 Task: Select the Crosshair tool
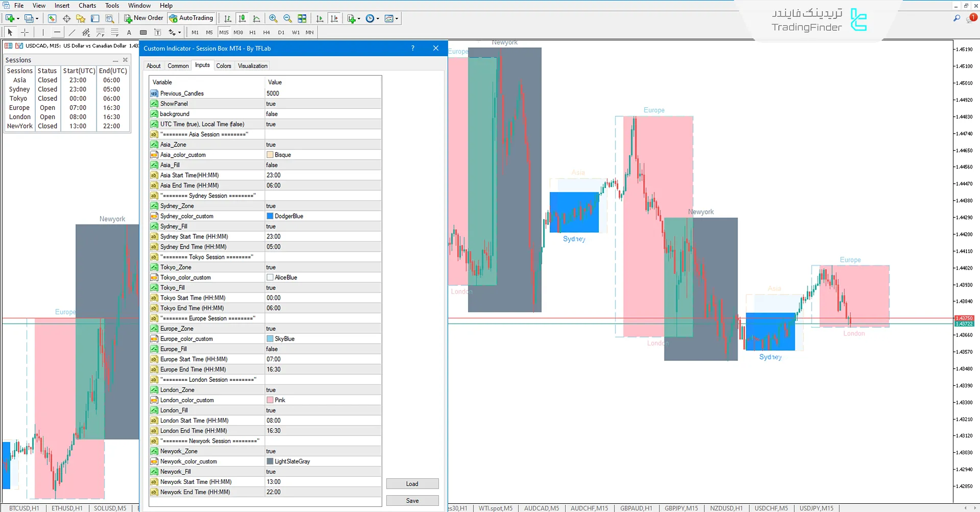[24, 32]
